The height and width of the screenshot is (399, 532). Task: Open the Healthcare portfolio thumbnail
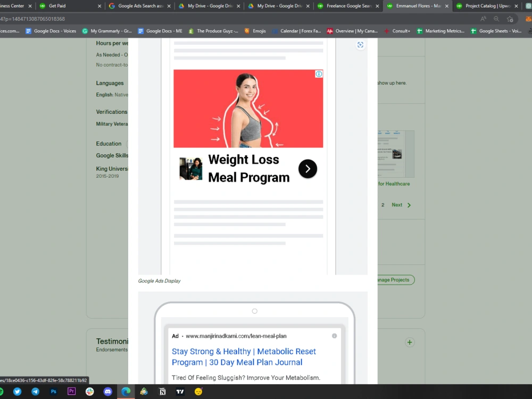[x=396, y=154]
